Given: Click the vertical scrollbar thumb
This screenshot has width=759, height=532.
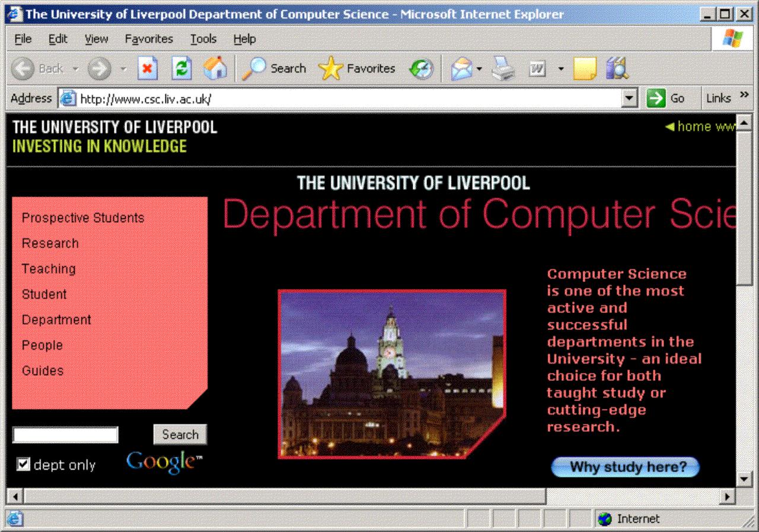Looking at the screenshot, I should 744,208.
